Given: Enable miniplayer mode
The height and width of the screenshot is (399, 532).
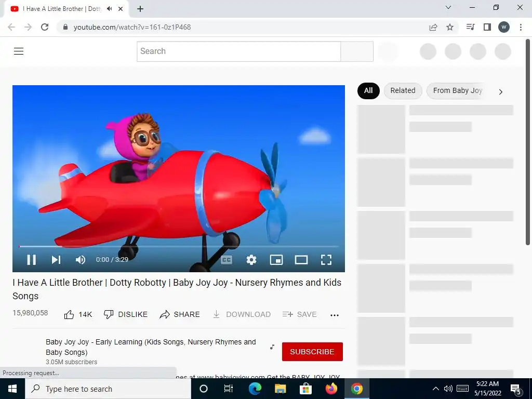Looking at the screenshot, I should point(276,260).
